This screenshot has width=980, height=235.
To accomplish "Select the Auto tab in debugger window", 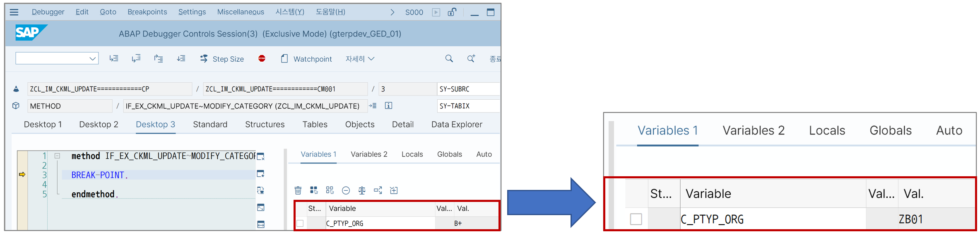I will [484, 154].
